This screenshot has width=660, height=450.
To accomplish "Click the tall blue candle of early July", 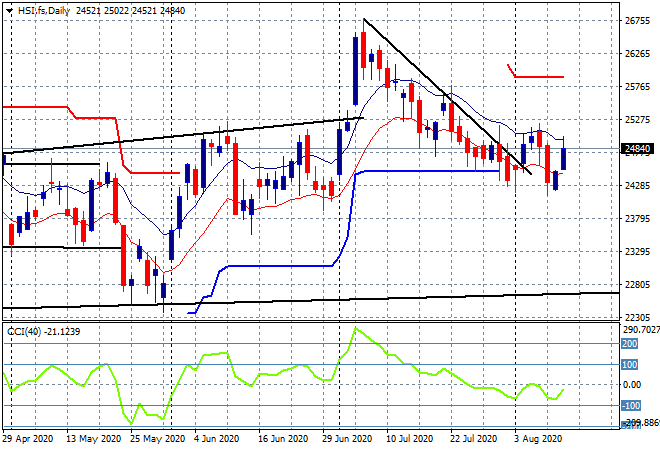I will (356, 71).
